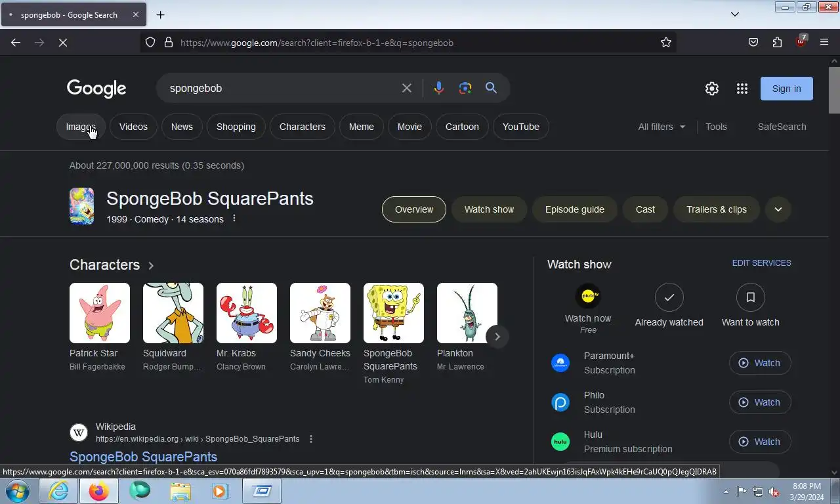Open volume icon in system tray
The image size is (840, 504).
pos(774,492)
